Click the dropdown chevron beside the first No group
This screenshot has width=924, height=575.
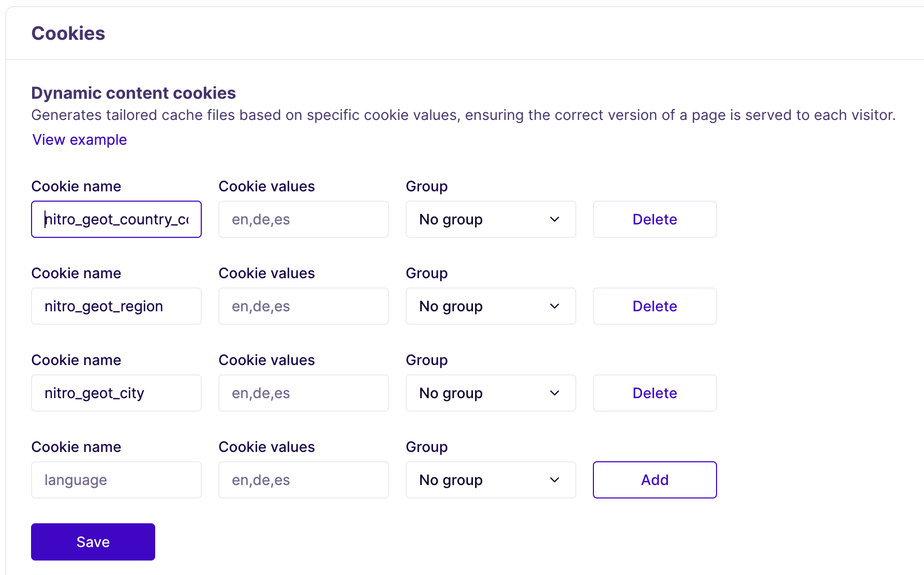(554, 219)
